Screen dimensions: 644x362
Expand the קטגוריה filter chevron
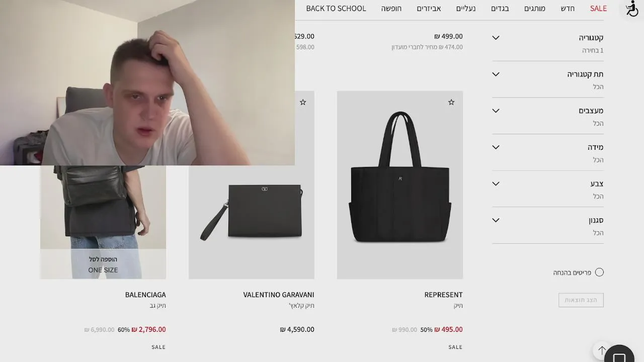(x=496, y=38)
